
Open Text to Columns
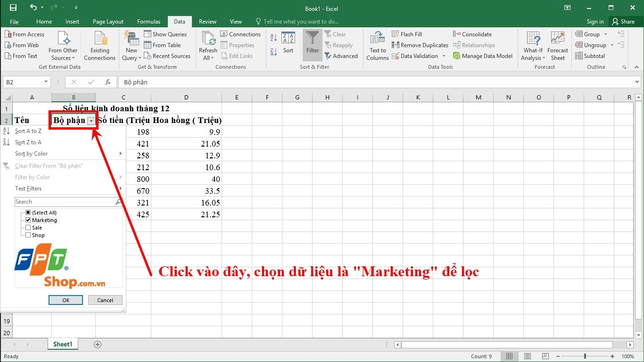click(x=378, y=46)
